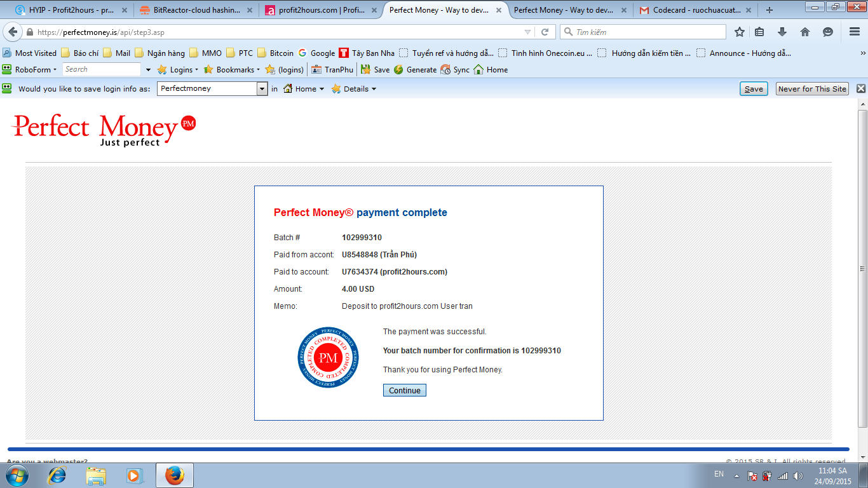This screenshot has height=488, width=868.
Task: Close the RoboForm save-login bar
Action: [x=861, y=89]
